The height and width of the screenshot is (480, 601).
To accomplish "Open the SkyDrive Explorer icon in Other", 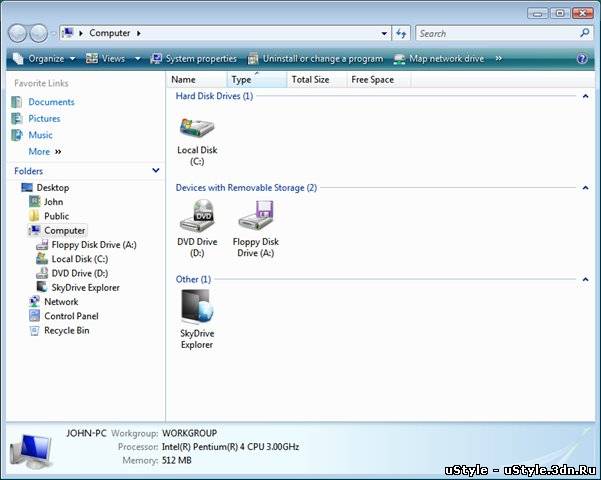I will point(197,307).
